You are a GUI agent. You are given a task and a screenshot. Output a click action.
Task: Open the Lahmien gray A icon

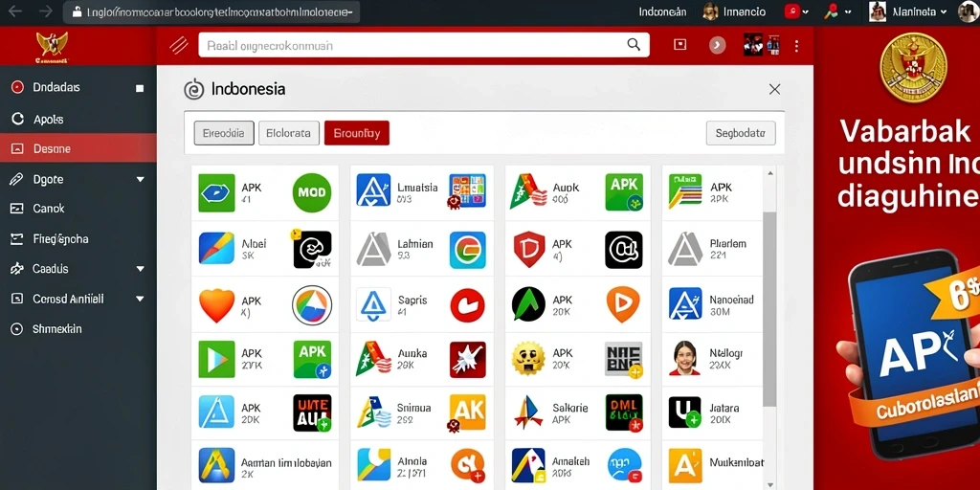pos(374,249)
